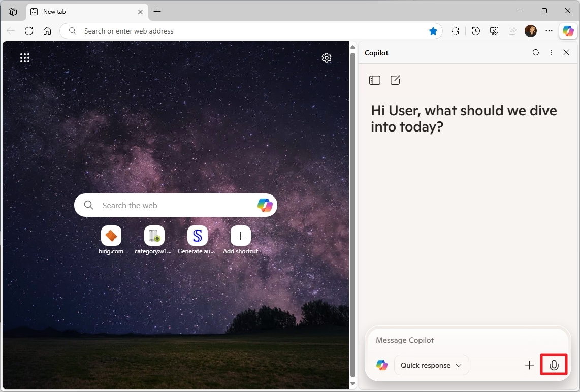The image size is (580, 392).
Task: Open new tab page settings gear
Action: pos(327,58)
